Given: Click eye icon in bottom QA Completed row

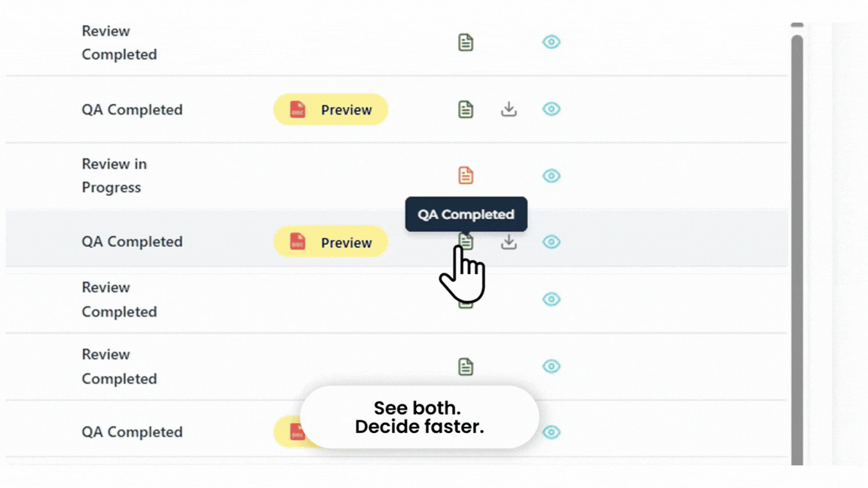Looking at the screenshot, I should pyautogui.click(x=552, y=432).
